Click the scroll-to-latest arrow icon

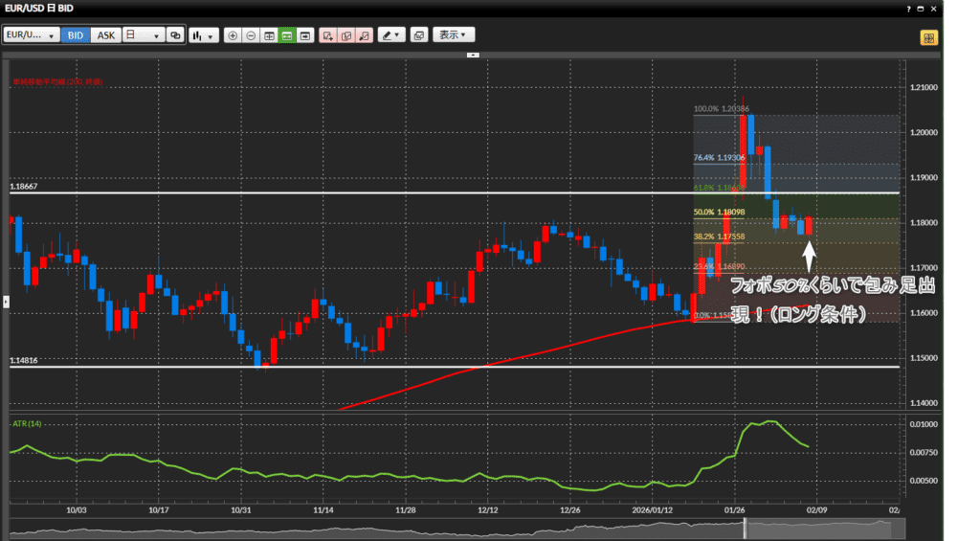coord(304,35)
